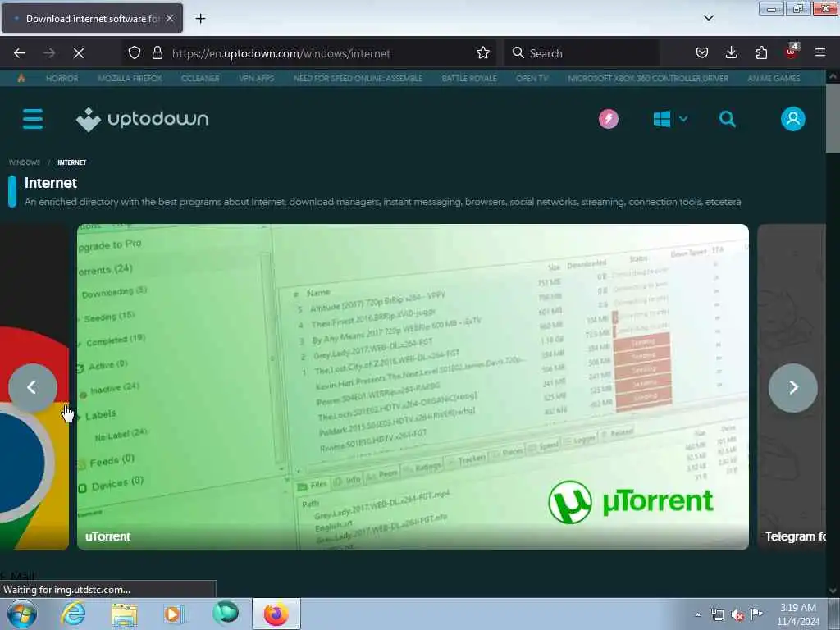Viewport: 840px width, 630px height.
Task: Open the Firefox downloads panel
Action: [x=731, y=52]
